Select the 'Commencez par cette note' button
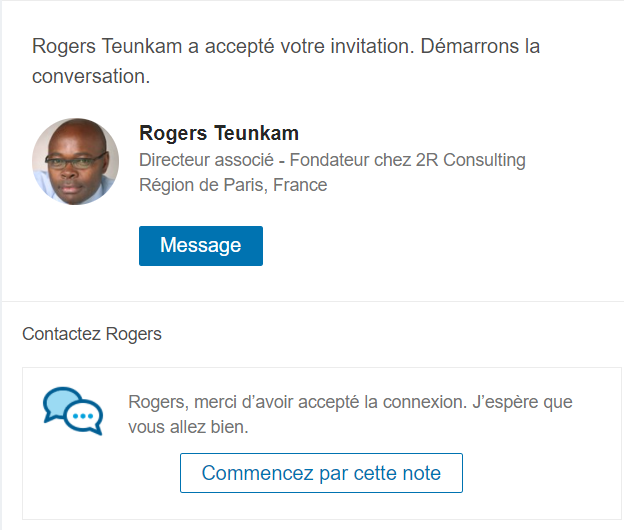Image resolution: width=624 pixels, height=530 pixels. (x=321, y=473)
